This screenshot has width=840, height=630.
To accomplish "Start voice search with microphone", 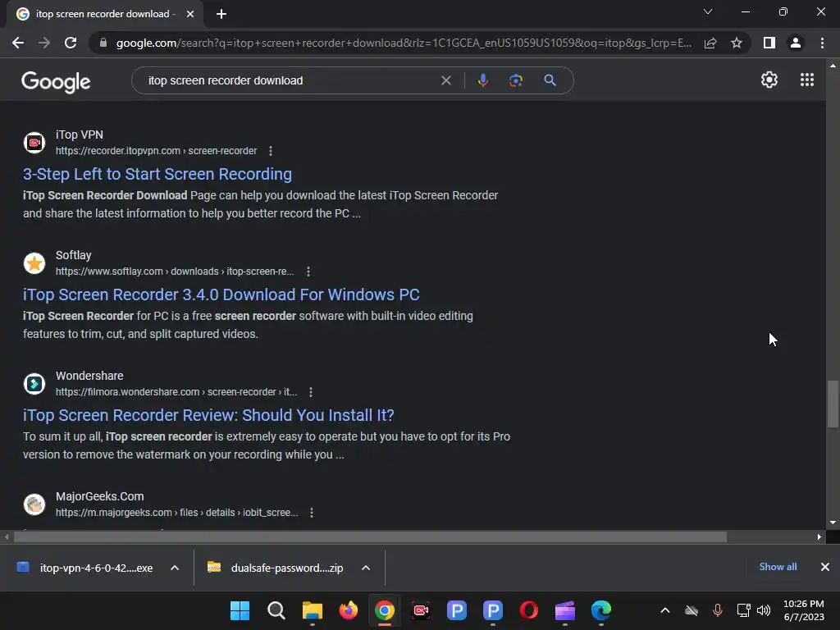I will (482, 80).
